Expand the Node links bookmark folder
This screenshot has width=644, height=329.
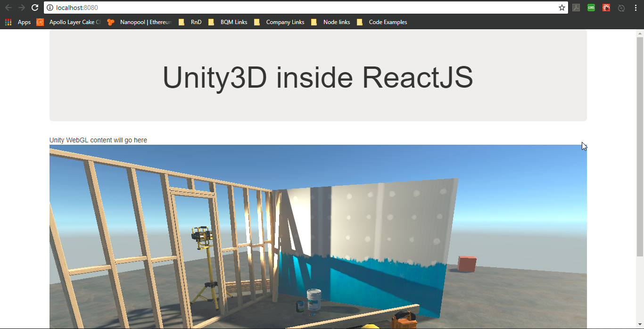(x=330, y=22)
